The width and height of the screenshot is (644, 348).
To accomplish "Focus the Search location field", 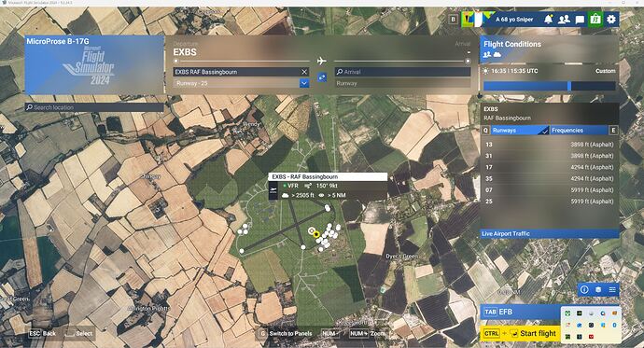I will (94, 107).
